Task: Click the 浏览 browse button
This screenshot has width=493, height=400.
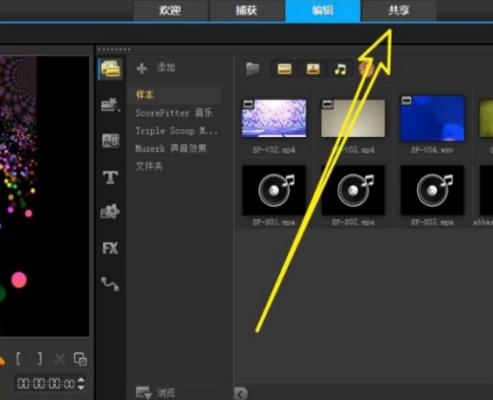Action: (x=156, y=393)
